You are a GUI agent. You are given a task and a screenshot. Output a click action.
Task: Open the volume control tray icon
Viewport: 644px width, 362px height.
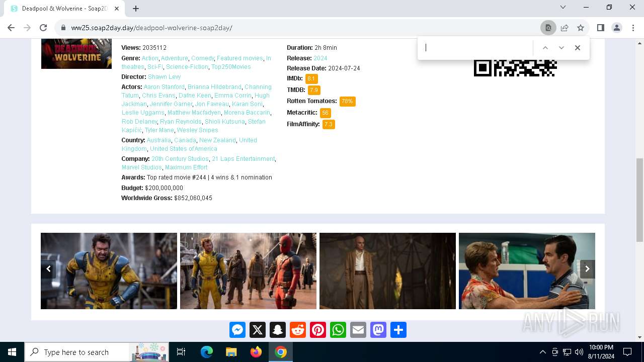579,352
